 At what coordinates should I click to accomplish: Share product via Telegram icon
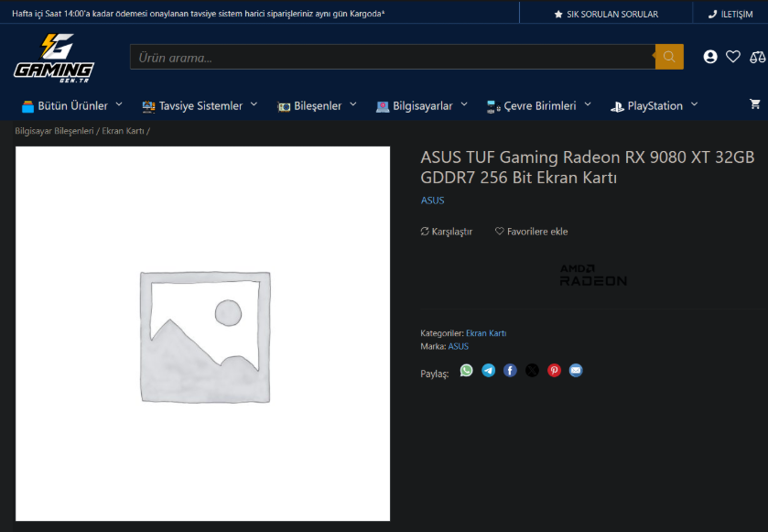click(488, 370)
